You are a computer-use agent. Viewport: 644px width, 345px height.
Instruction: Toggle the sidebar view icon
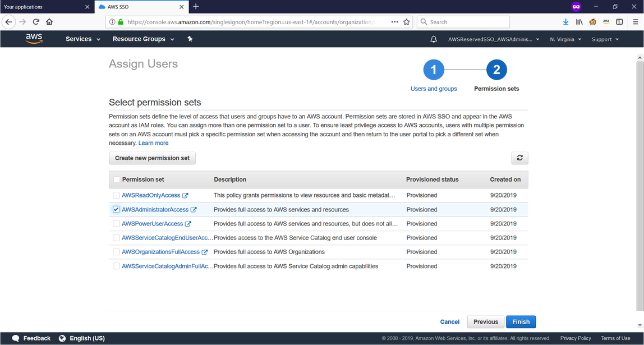[x=619, y=22]
